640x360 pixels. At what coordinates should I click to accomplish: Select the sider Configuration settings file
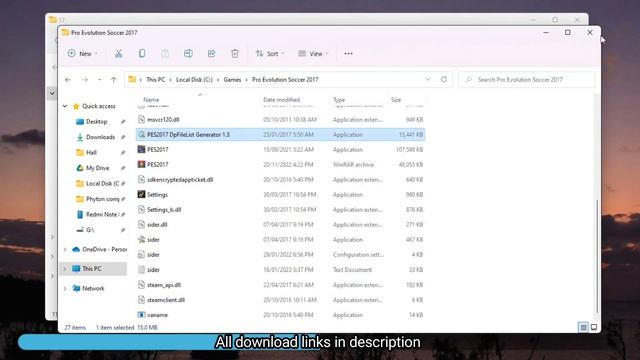tap(280, 254)
